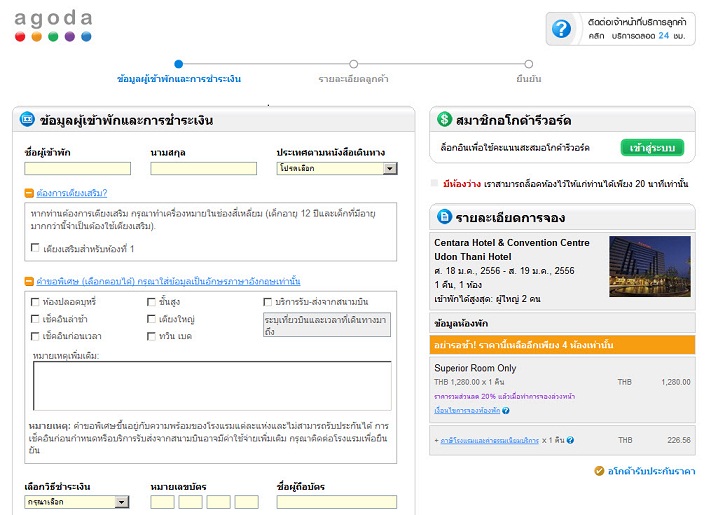Click the 1,280.00 room price value
This screenshot has width=718, height=515.
click(676, 382)
